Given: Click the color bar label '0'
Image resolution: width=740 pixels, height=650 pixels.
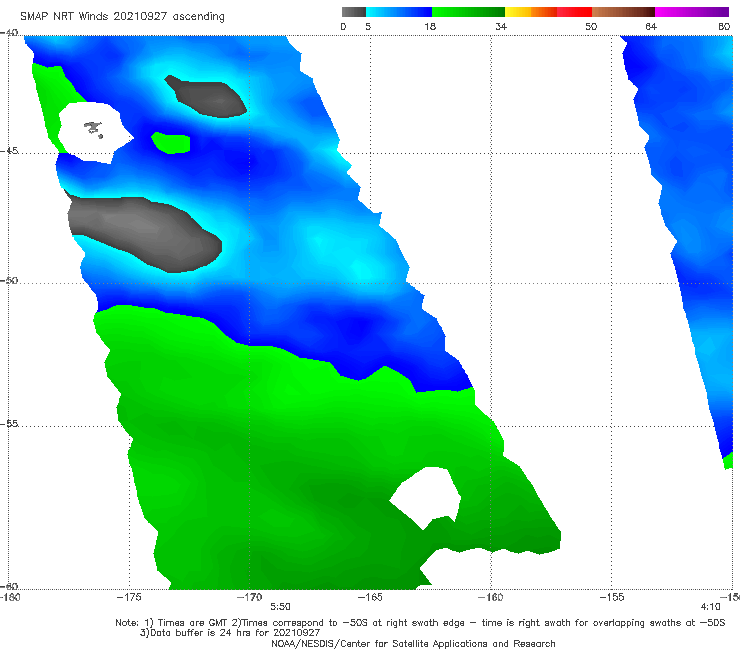Looking at the screenshot, I should pos(343,27).
